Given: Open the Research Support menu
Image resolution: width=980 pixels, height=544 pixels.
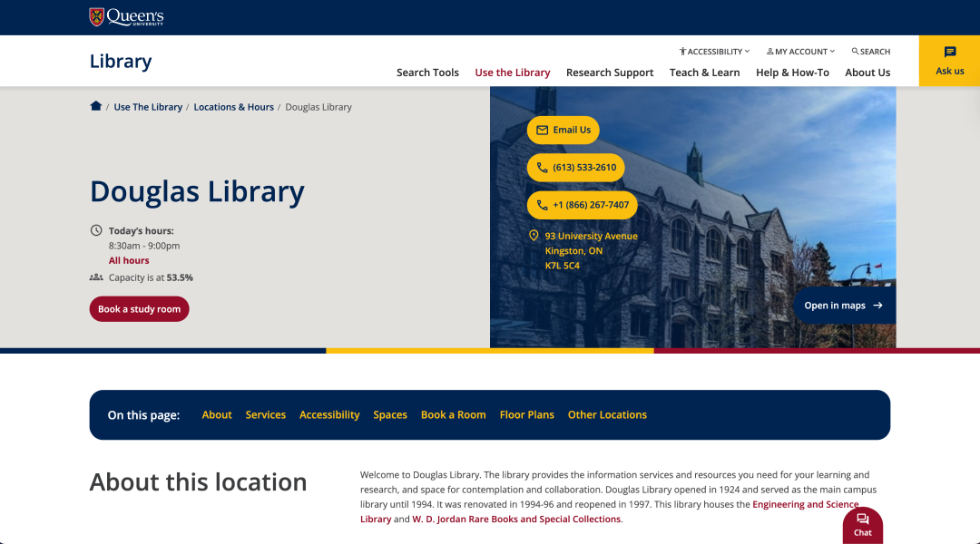Looking at the screenshot, I should click(x=610, y=73).
